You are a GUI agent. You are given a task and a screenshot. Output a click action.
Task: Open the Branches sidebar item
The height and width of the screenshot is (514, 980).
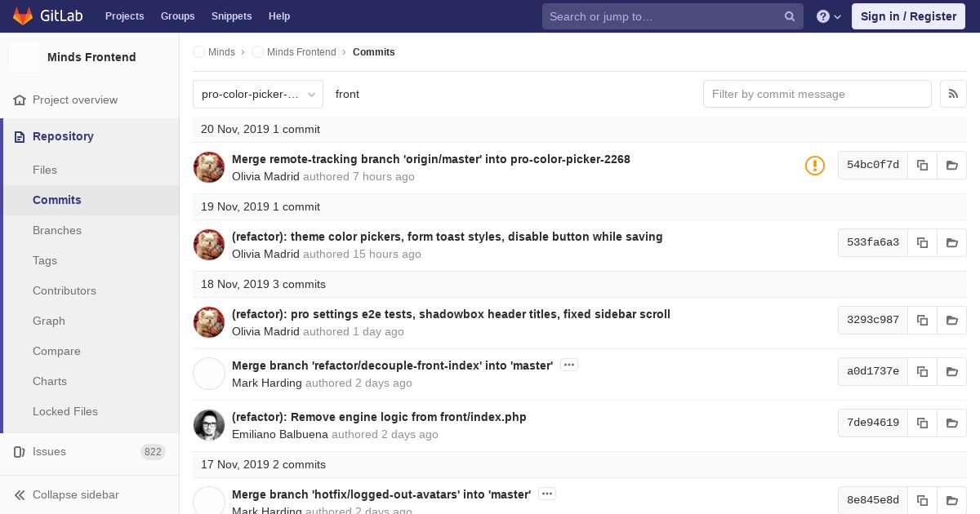click(x=57, y=230)
